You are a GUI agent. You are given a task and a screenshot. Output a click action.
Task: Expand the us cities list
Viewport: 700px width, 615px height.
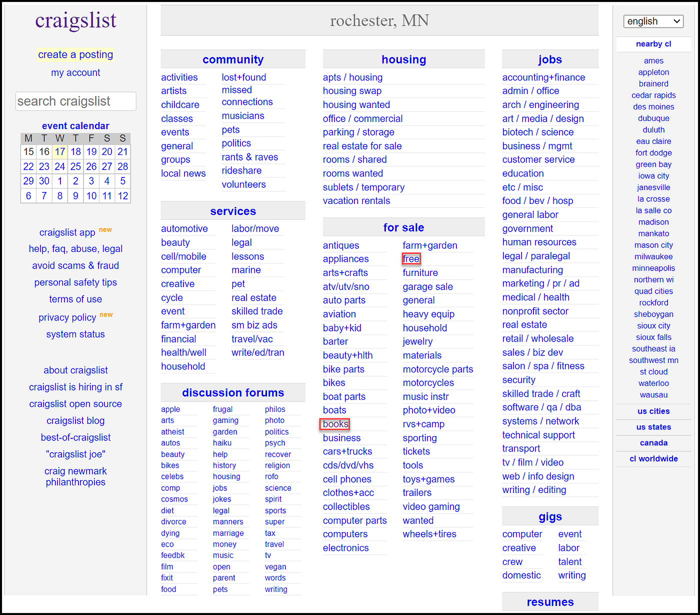[653, 411]
